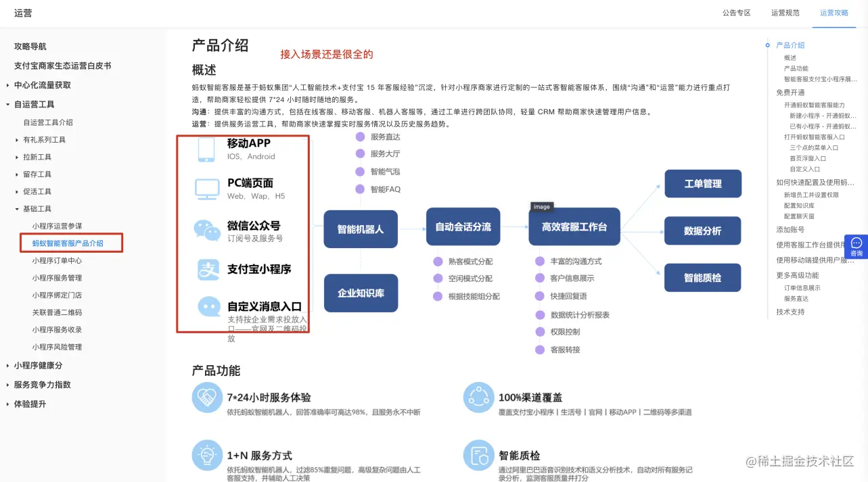Click the 高效客服工作台 diagram box

coord(574,226)
